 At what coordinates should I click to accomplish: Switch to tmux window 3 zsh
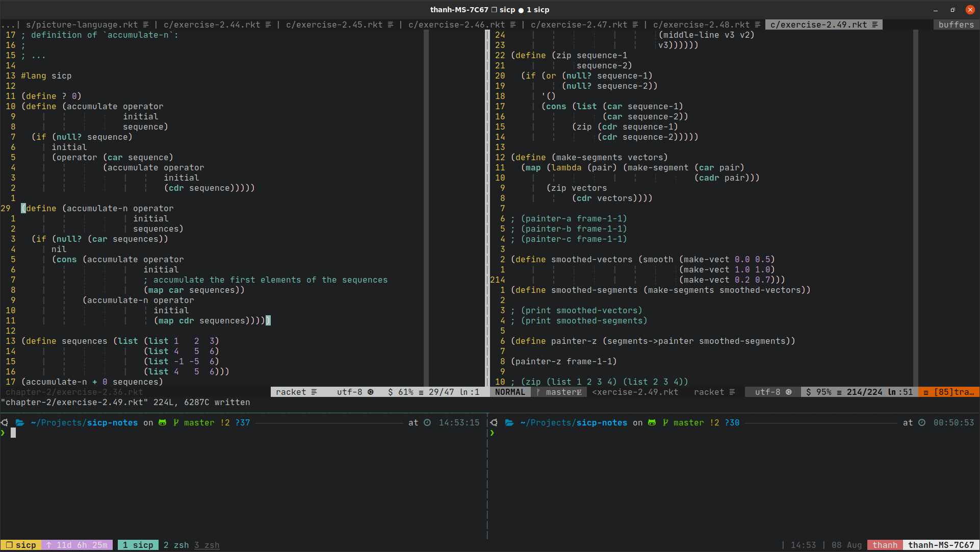(207, 545)
